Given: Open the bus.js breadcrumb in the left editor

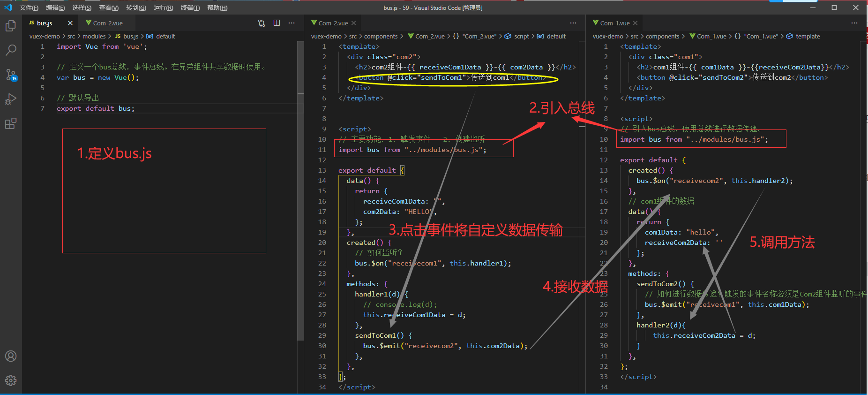Looking at the screenshot, I should (x=127, y=36).
